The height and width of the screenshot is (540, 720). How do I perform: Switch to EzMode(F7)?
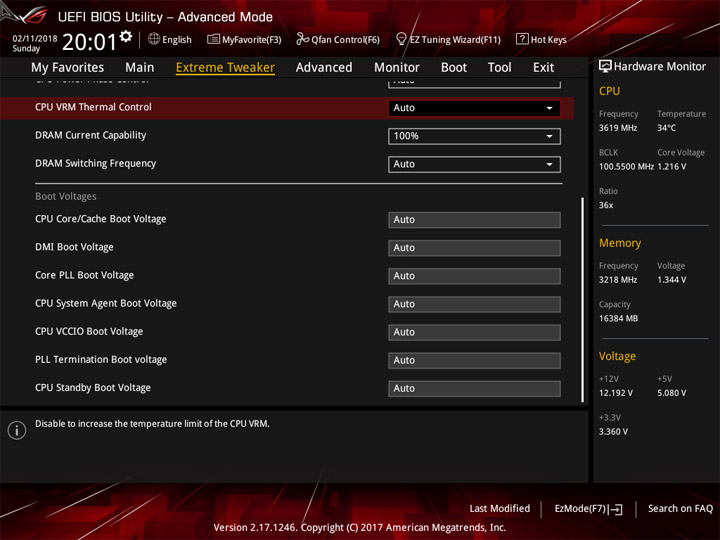pos(589,509)
